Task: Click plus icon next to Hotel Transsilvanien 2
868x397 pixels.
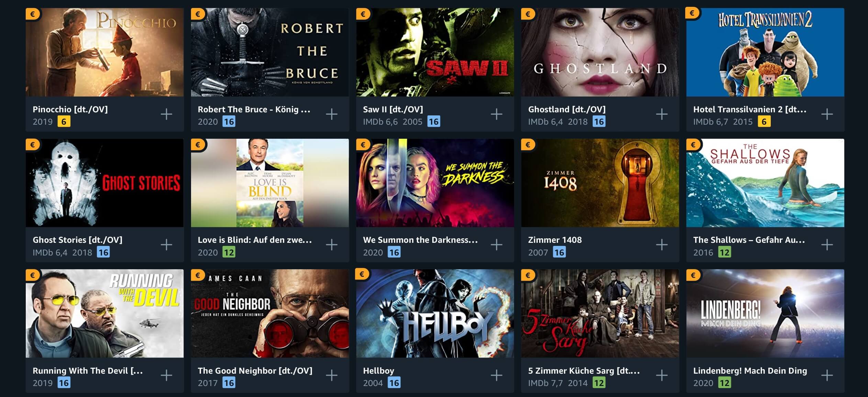Action: [x=827, y=114]
